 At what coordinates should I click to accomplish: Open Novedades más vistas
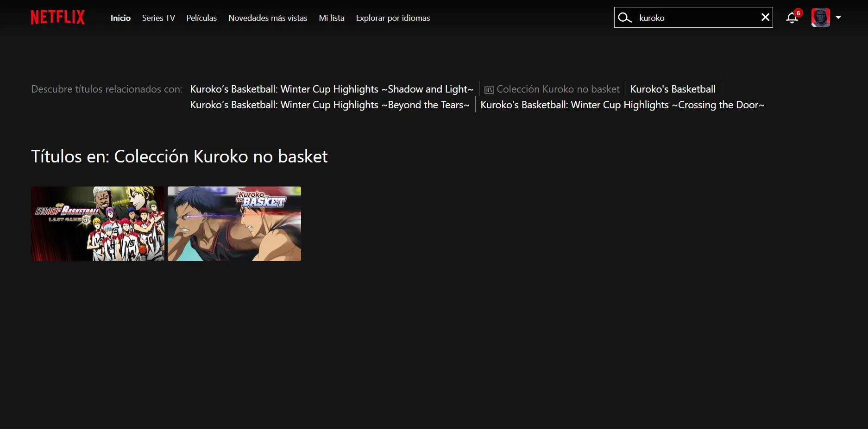268,18
